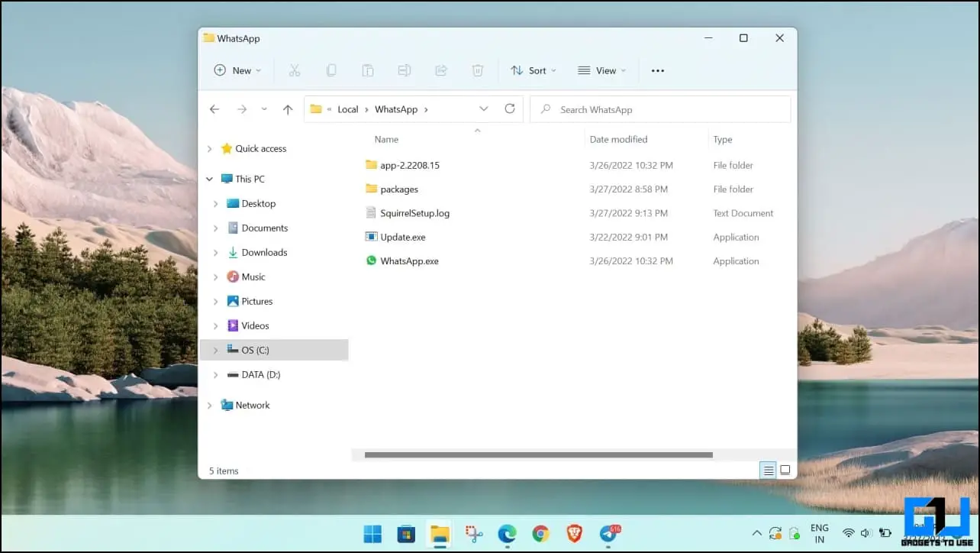Viewport: 980px width, 553px height.
Task: Open the New dropdown menu
Action: coord(237,70)
